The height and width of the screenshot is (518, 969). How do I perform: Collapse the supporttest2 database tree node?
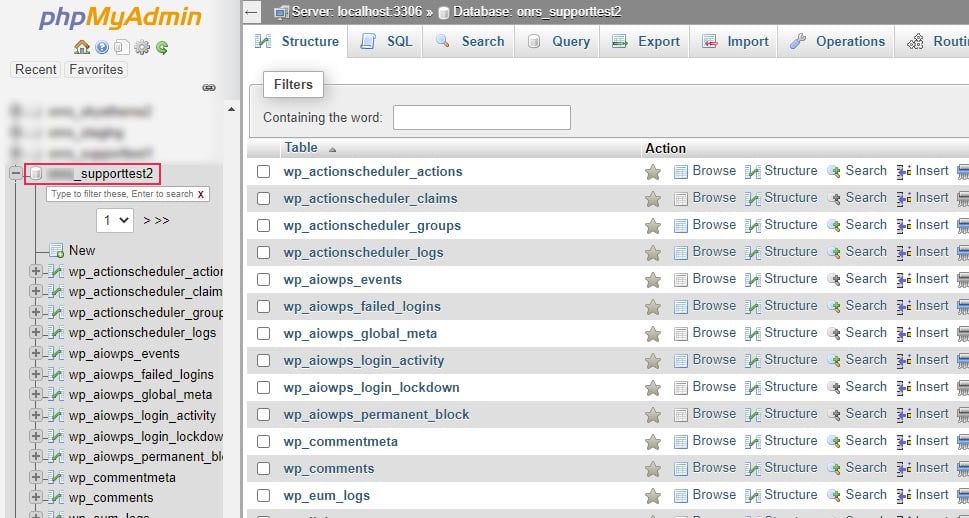(15, 174)
